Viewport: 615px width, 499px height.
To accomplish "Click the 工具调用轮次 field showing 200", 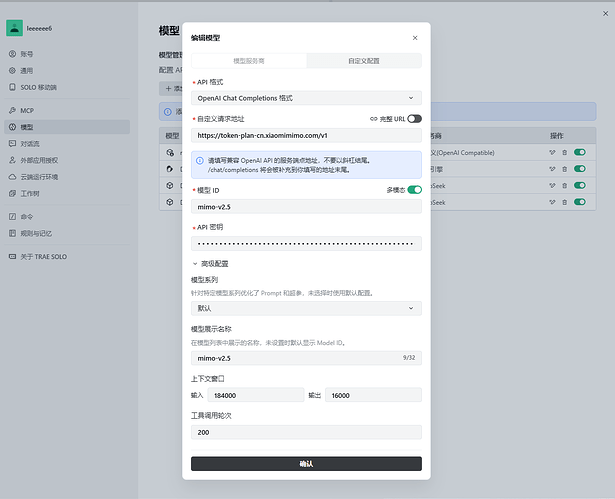I will [306, 432].
